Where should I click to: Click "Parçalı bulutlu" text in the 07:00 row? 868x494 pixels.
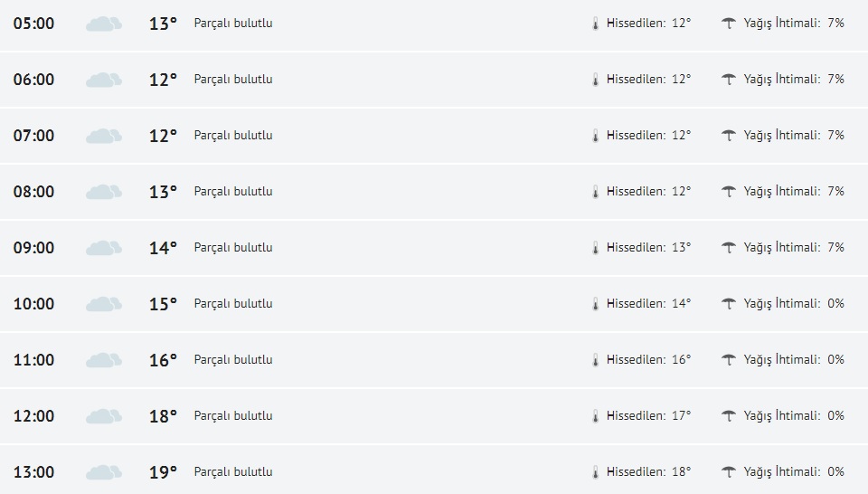(233, 136)
